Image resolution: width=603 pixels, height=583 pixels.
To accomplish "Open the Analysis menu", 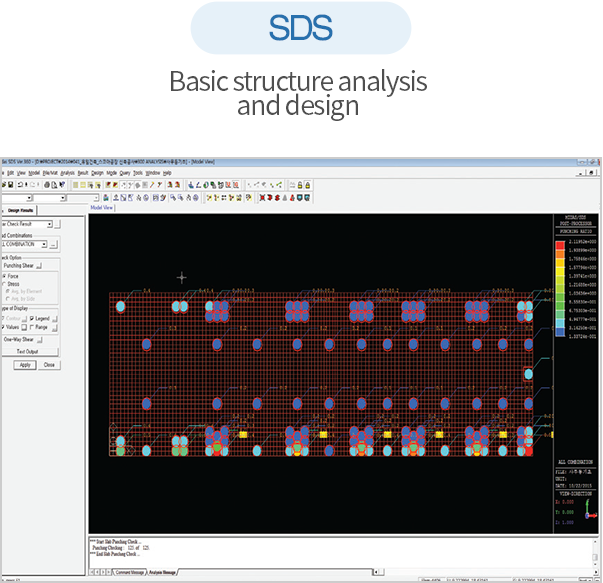I will [x=68, y=173].
